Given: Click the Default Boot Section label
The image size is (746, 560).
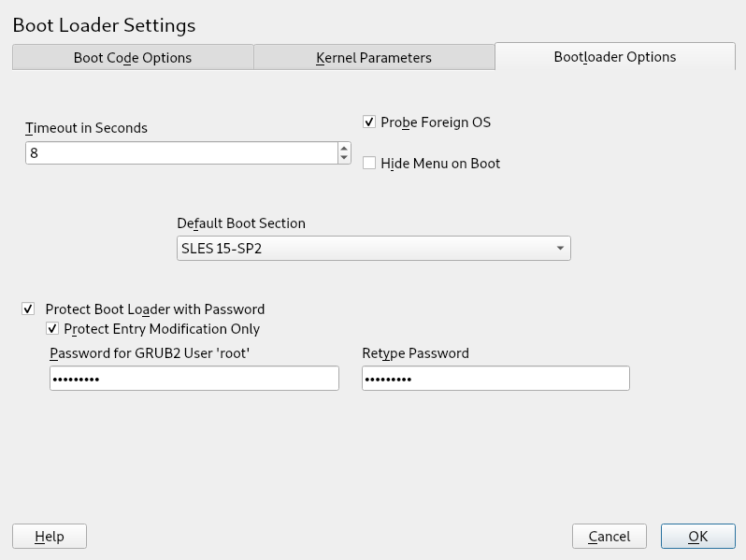Looking at the screenshot, I should coord(241,223).
